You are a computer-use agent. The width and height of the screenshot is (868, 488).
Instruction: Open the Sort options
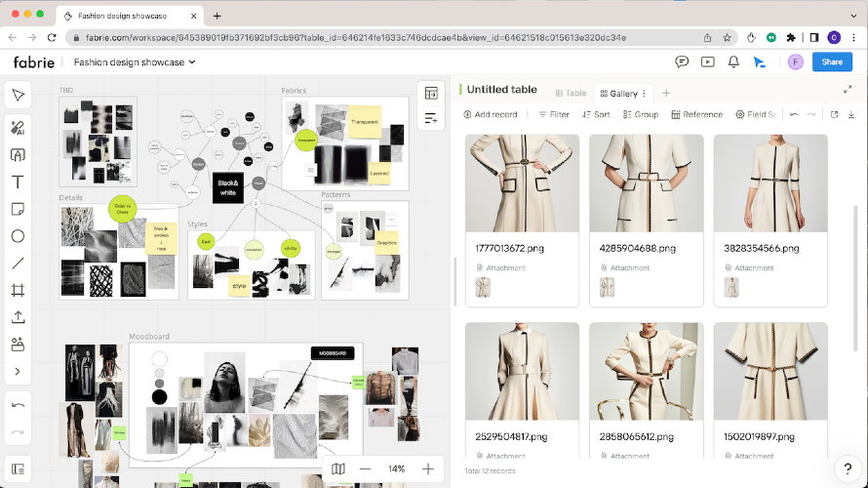click(596, 114)
